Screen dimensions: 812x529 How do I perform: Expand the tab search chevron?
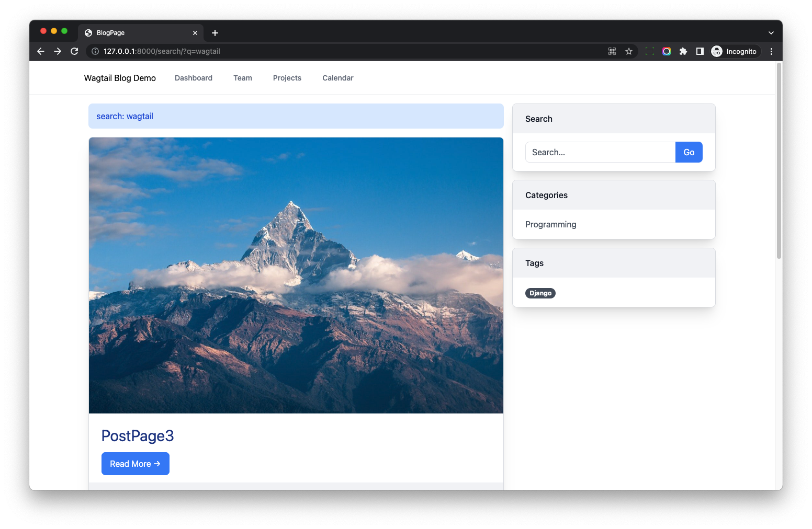(x=771, y=33)
